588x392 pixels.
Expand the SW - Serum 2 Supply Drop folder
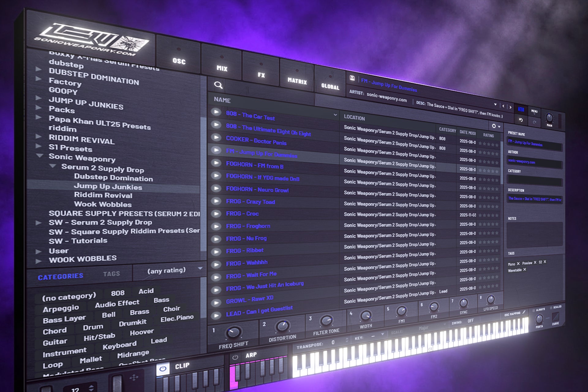[x=39, y=223]
